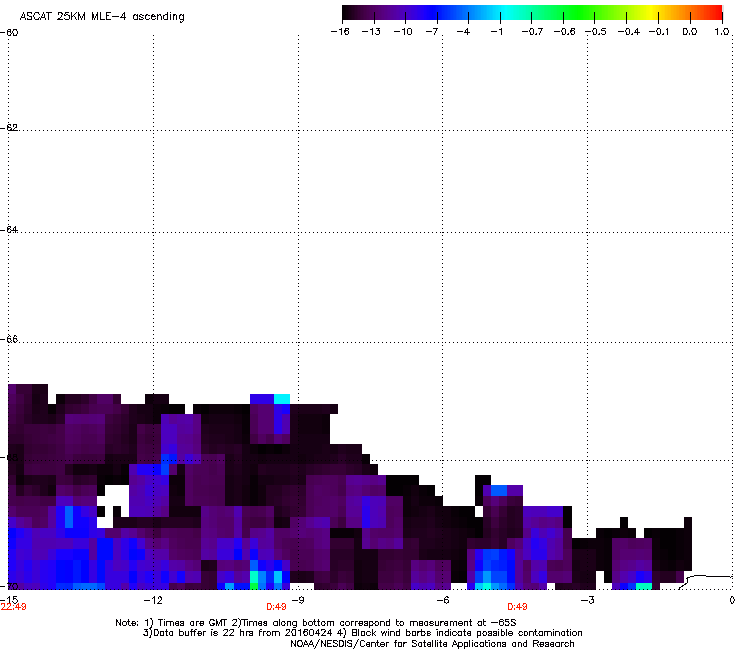Click the note line '3)Data buffer is 22 hrs'
The image size is (740, 650).
[362, 633]
